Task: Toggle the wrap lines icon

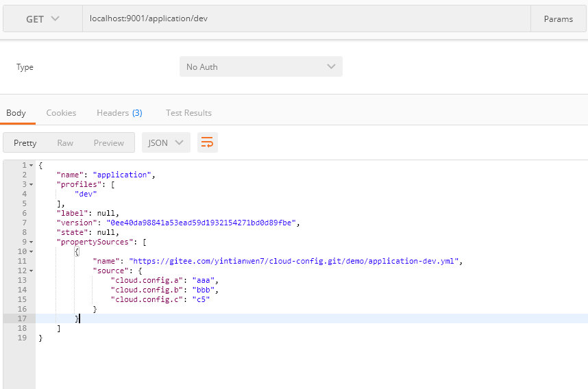Action: [x=207, y=142]
